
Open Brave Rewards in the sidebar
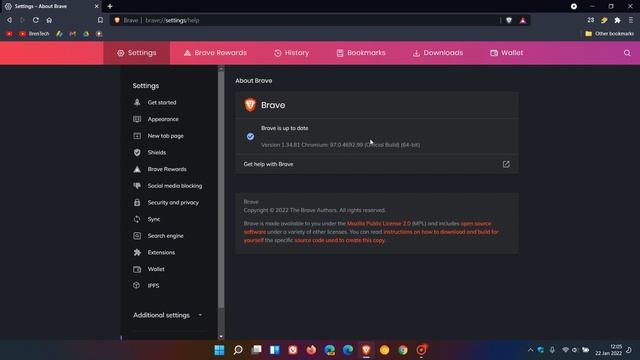tap(167, 169)
